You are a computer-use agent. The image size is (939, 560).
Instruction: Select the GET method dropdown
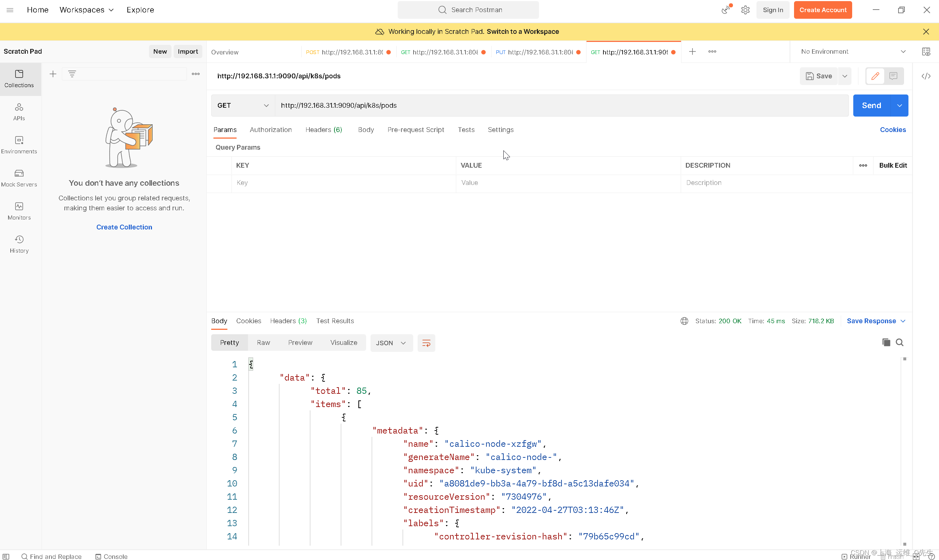coord(242,105)
